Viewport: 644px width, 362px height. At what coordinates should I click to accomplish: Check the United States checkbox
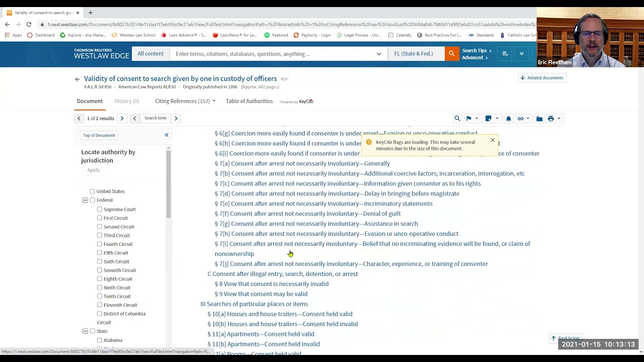point(93,192)
